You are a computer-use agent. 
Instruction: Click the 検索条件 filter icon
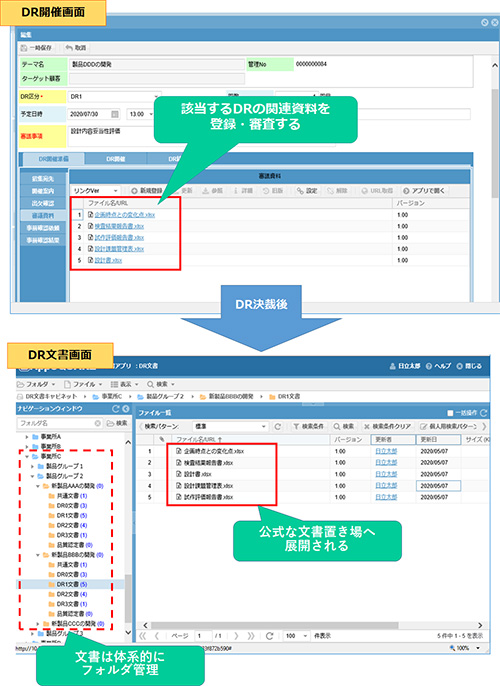(x=296, y=426)
